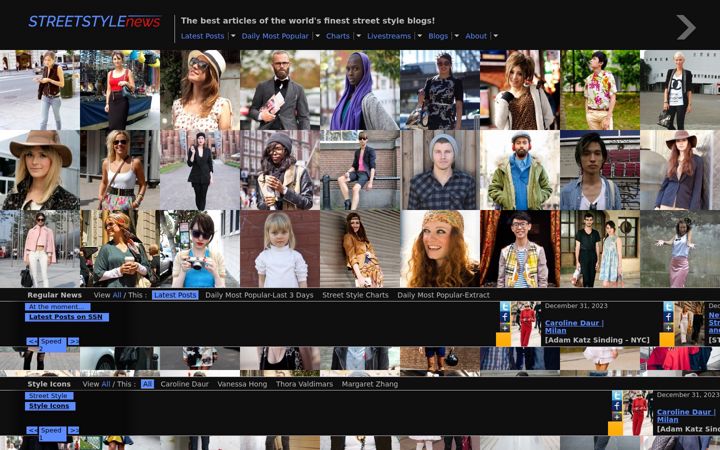The image size is (720, 450).
Task: Click plus icon on Style Icons Caroline Daur post
Action: (x=617, y=416)
